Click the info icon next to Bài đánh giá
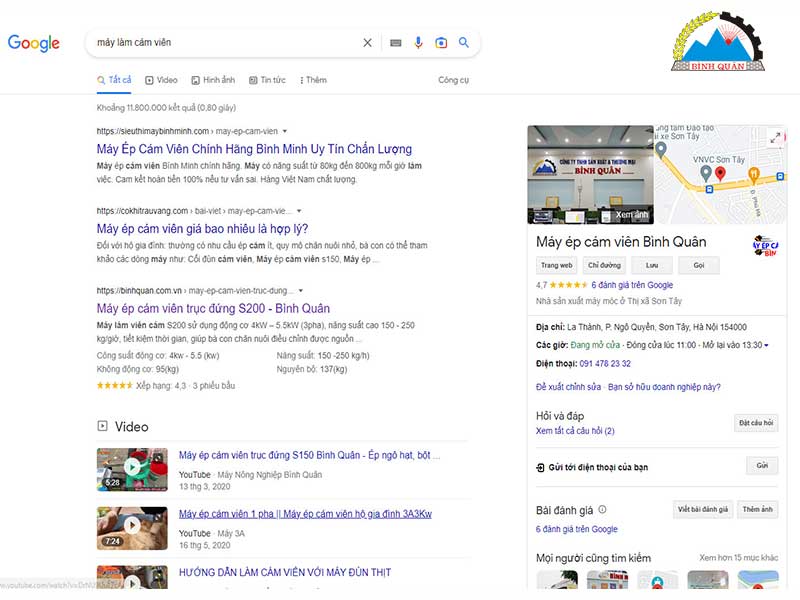 pyautogui.click(x=602, y=509)
